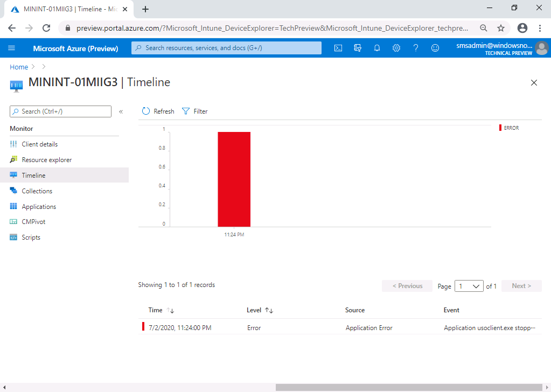Click the Resource explorer icon
Image resolution: width=551 pixels, height=392 pixels.
point(13,159)
